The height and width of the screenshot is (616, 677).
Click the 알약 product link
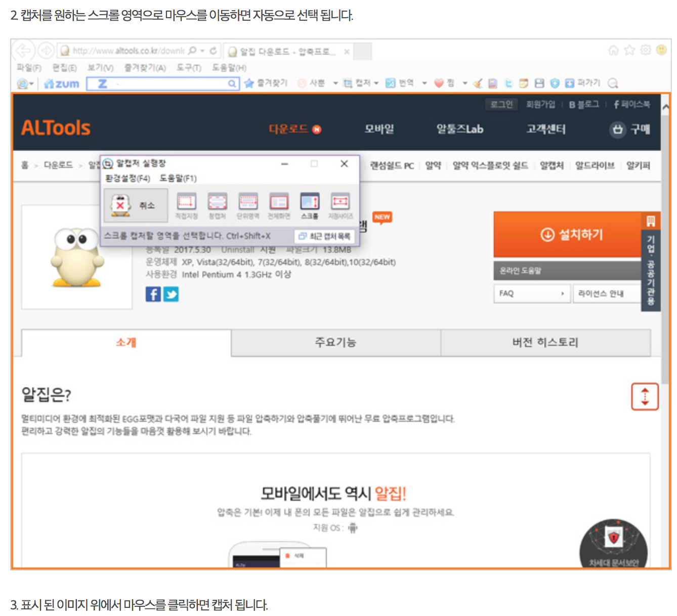click(x=433, y=165)
